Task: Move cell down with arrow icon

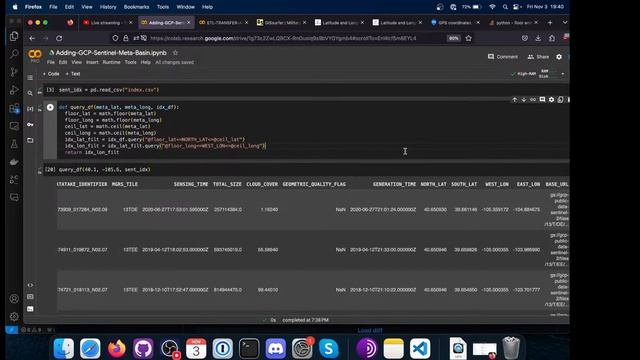Action: (524, 100)
